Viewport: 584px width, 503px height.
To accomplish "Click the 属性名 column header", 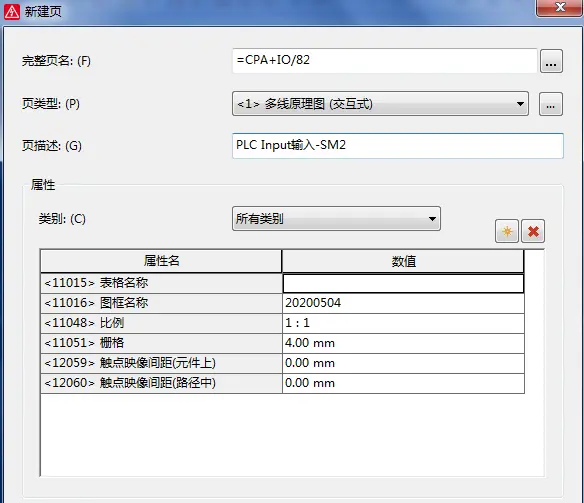I will coord(161,261).
